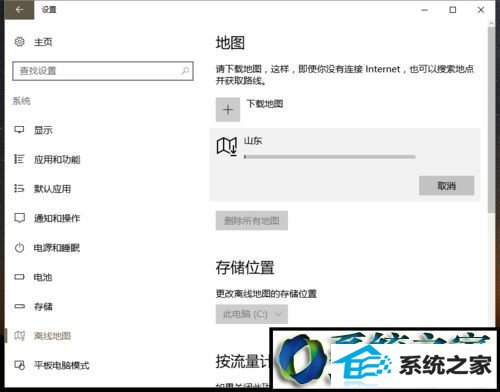
Task: Select the 应用和功能 list icon
Action: coord(19,159)
